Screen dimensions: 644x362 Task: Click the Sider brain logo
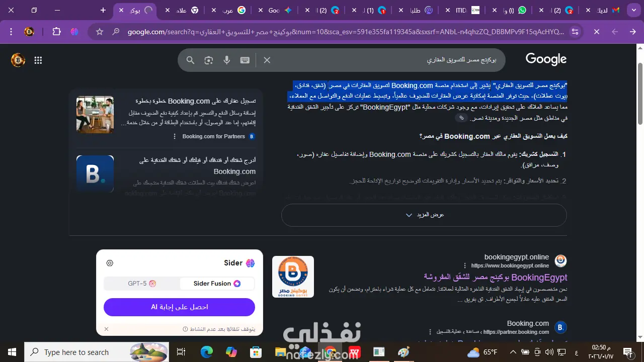pos(250,263)
